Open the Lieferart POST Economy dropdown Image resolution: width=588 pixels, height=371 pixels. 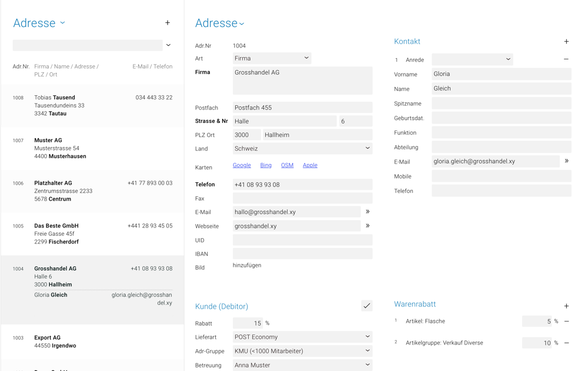302,337
